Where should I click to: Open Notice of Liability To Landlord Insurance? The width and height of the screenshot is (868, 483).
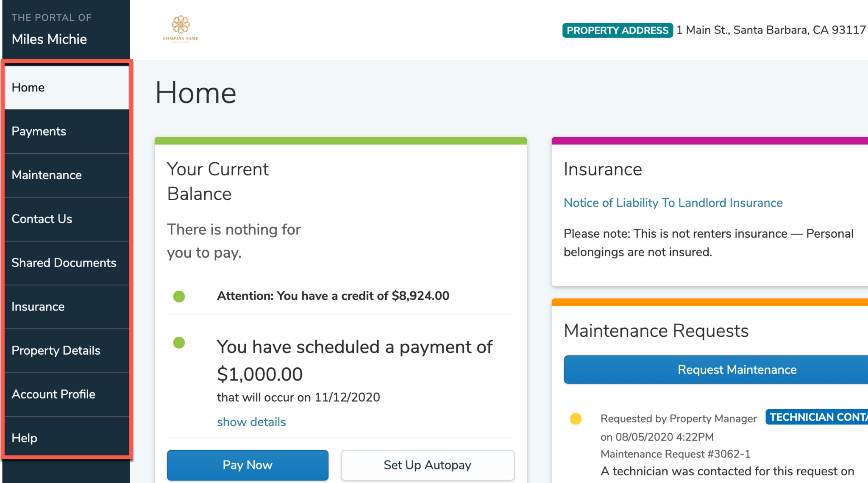[x=673, y=203]
